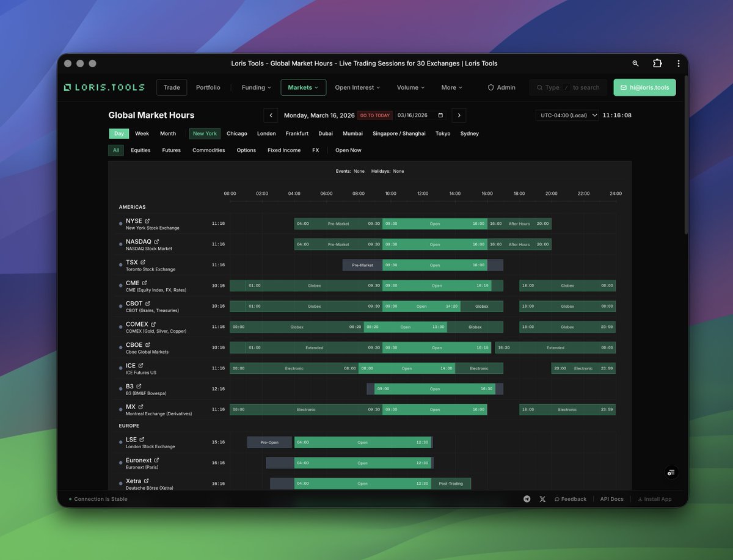Click the page vertical scrollbar
This screenshot has height=560, width=733.
pyautogui.click(x=686, y=156)
